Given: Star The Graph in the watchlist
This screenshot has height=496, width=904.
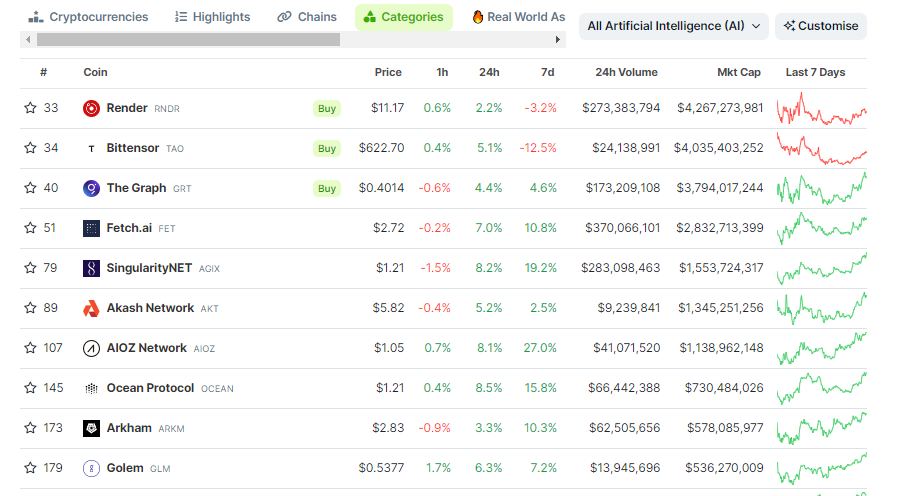Looking at the screenshot, I should pyautogui.click(x=31, y=187).
